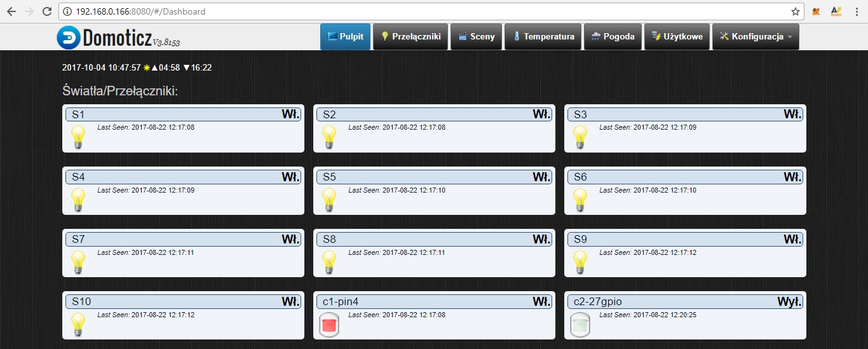Image resolution: width=868 pixels, height=349 pixels.
Task: Open the Przełączniki tab
Action: click(410, 37)
